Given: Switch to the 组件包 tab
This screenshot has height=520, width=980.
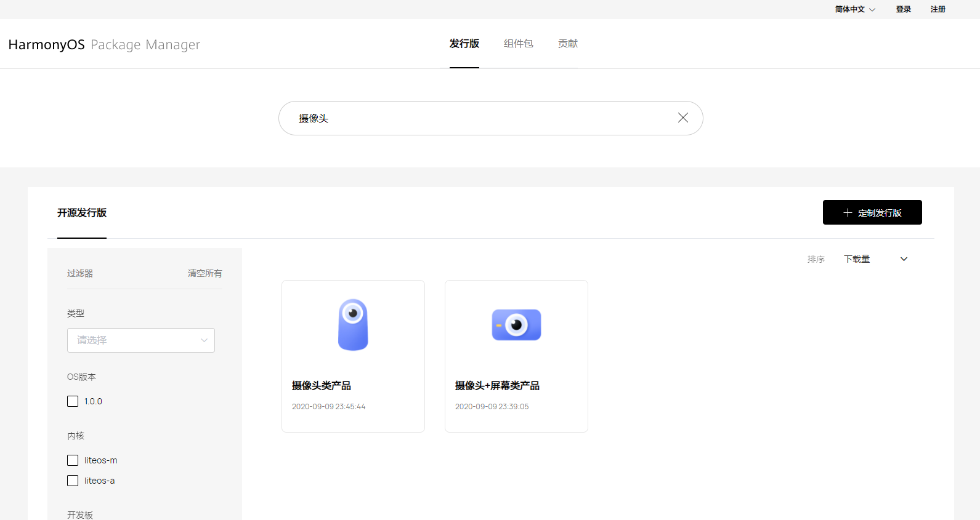Looking at the screenshot, I should point(519,44).
